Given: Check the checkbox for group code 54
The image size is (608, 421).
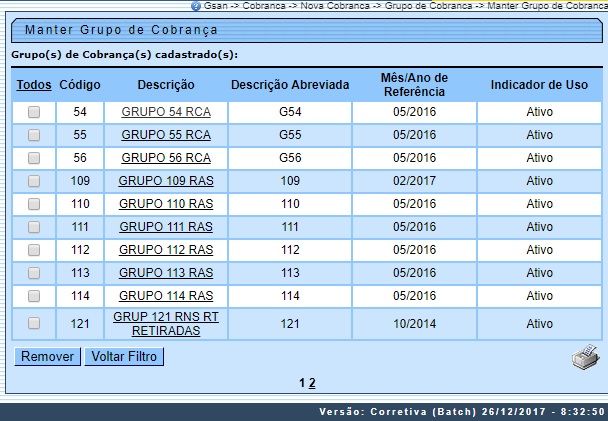Looking at the screenshot, I should pyautogui.click(x=34, y=113).
